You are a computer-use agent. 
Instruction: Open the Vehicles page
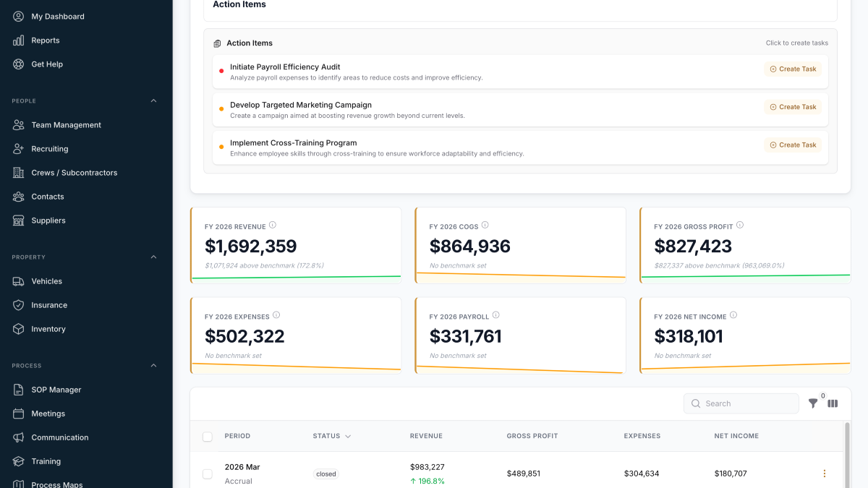[x=48, y=281]
